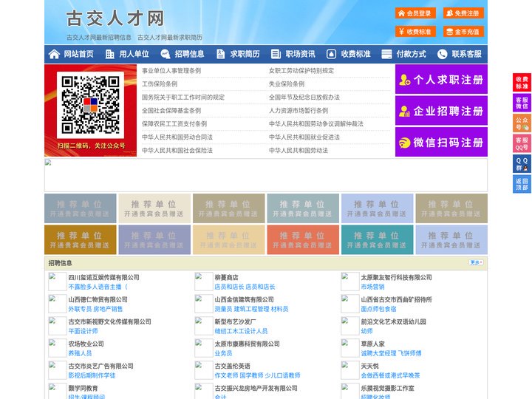This screenshot has width=532, height=399.
Task: Click the home icon beside 网站首页
Action: pyautogui.click(x=54, y=54)
